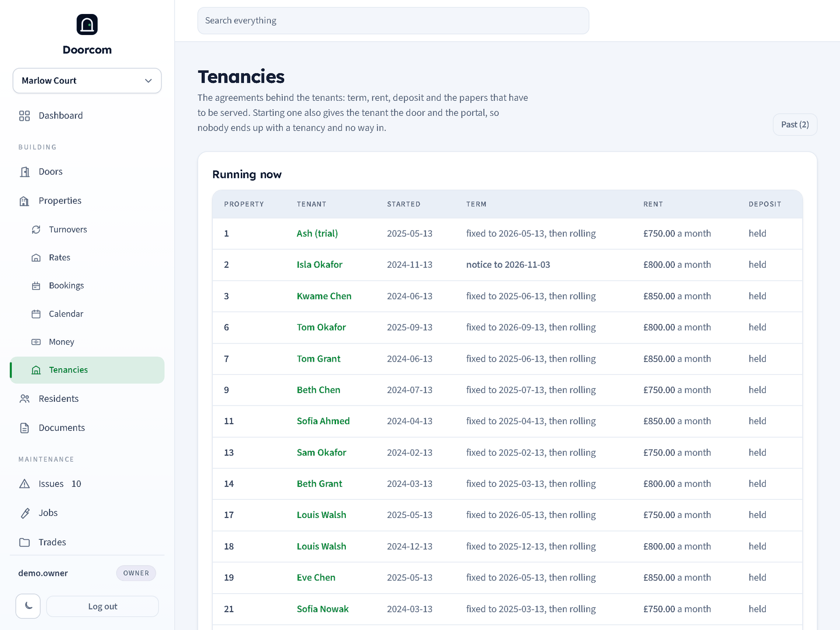Click property number 14 cell

click(x=229, y=483)
